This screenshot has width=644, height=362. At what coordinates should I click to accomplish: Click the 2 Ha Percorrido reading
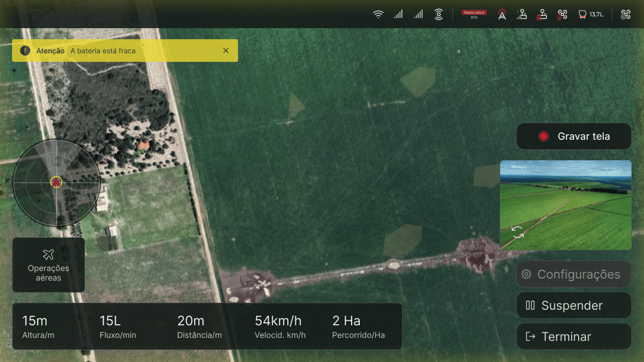(358, 326)
